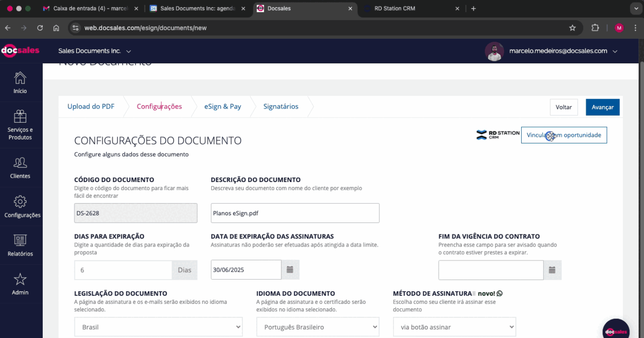644x338 pixels.
Task: Click the expiration date 30/06/2025 field
Action: click(x=246, y=270)
